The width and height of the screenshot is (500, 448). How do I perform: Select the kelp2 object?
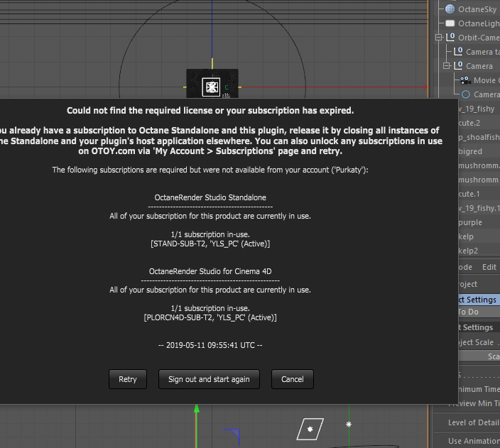[468, 251]
